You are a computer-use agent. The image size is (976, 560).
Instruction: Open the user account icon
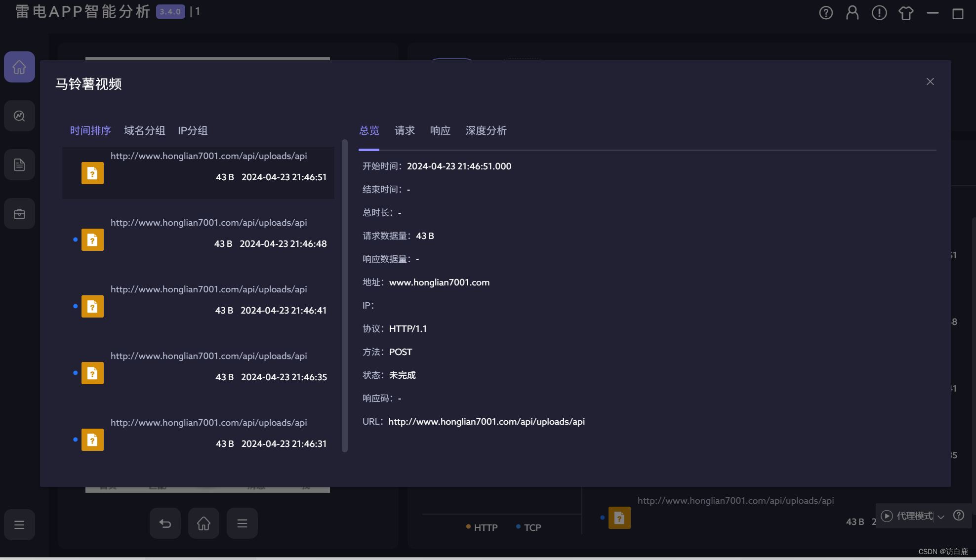(x=853, y=13)
